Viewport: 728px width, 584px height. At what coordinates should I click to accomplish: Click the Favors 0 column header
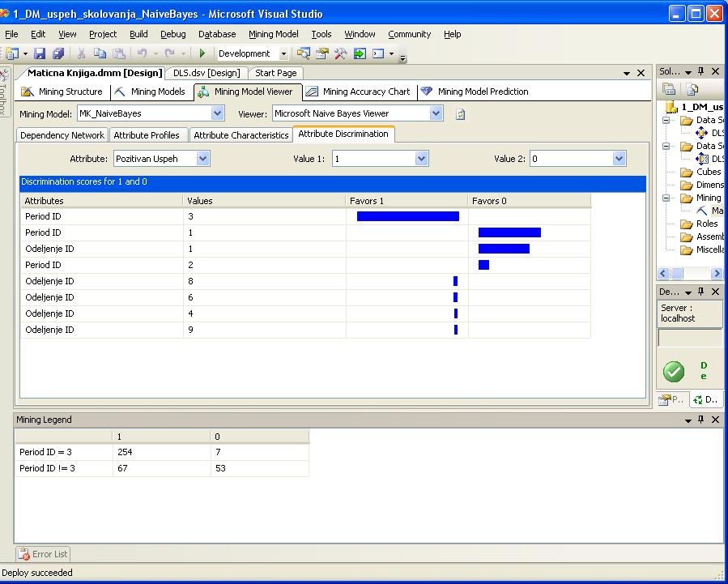530,201
